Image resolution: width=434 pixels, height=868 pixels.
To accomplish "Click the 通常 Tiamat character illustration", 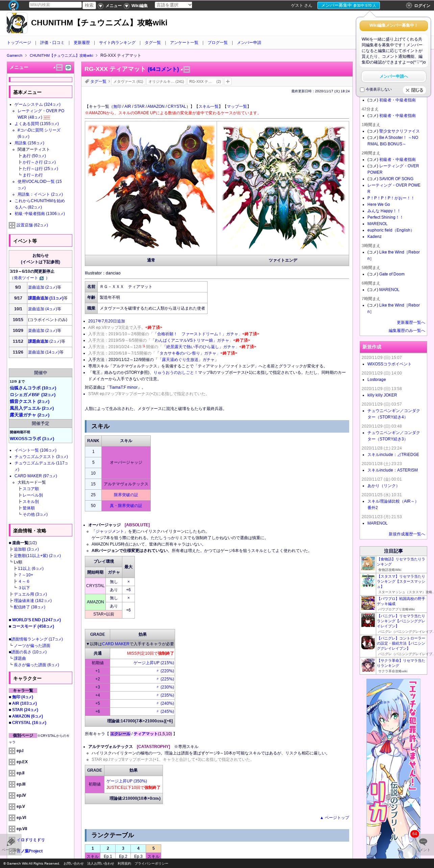I will (x=151, y=188).
